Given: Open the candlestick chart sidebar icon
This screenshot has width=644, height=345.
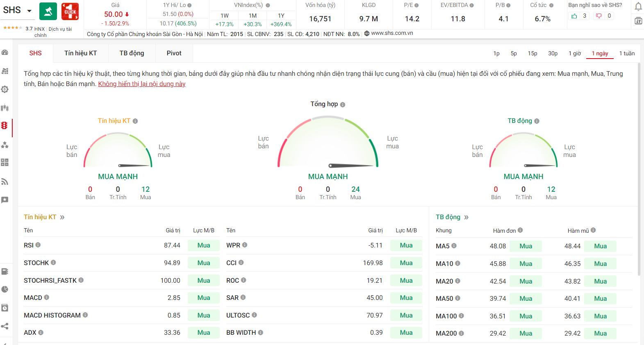Looking at the screenshot, I should pyautogui.click(x=5, y=108).
